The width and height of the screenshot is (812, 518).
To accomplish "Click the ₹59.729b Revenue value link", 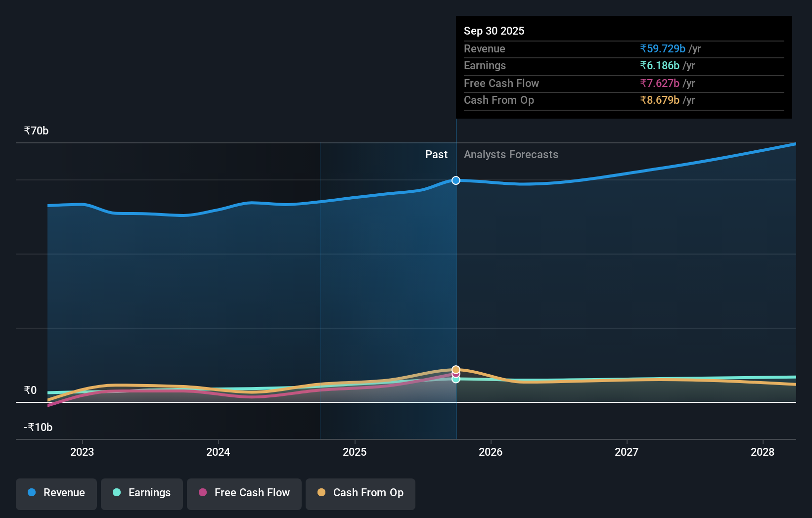I will (x=663, y=49).
